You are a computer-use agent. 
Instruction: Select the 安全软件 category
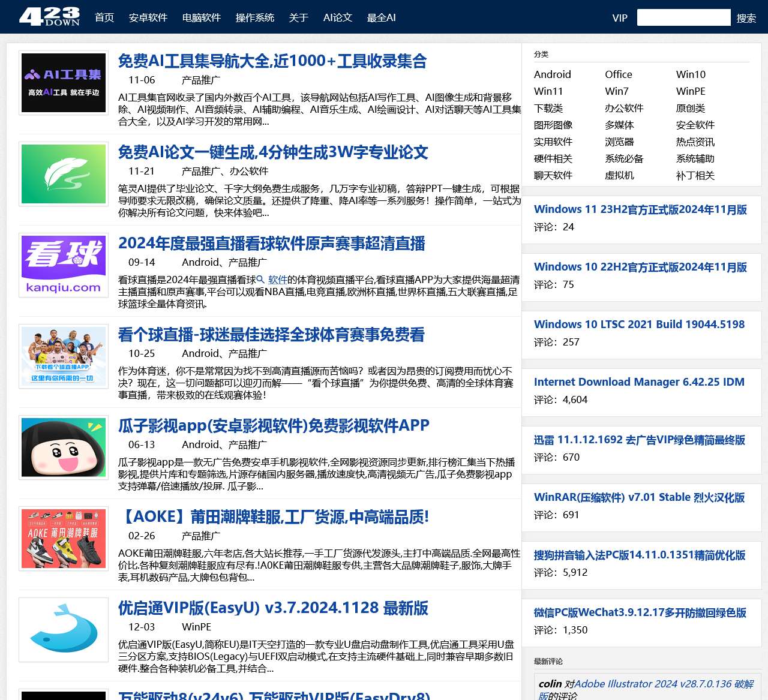pos(695,125)
